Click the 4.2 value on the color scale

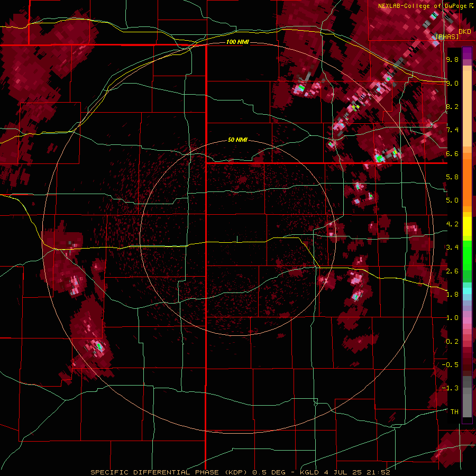[452, 224]
